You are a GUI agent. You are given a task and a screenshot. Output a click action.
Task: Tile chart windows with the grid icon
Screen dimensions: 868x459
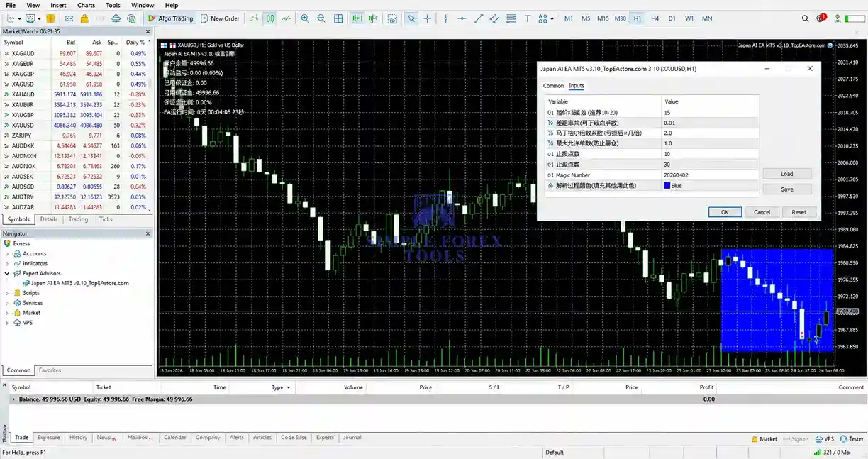(x=339, y=18)
